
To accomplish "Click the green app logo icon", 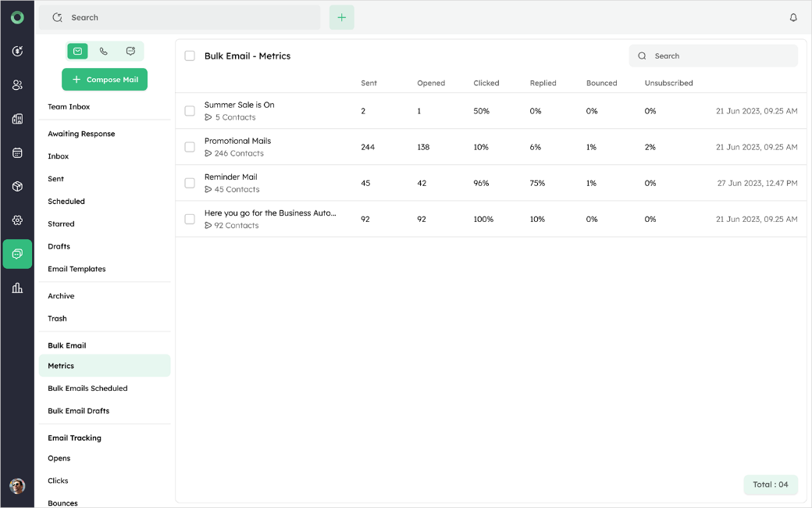I will tap(17, 18).
